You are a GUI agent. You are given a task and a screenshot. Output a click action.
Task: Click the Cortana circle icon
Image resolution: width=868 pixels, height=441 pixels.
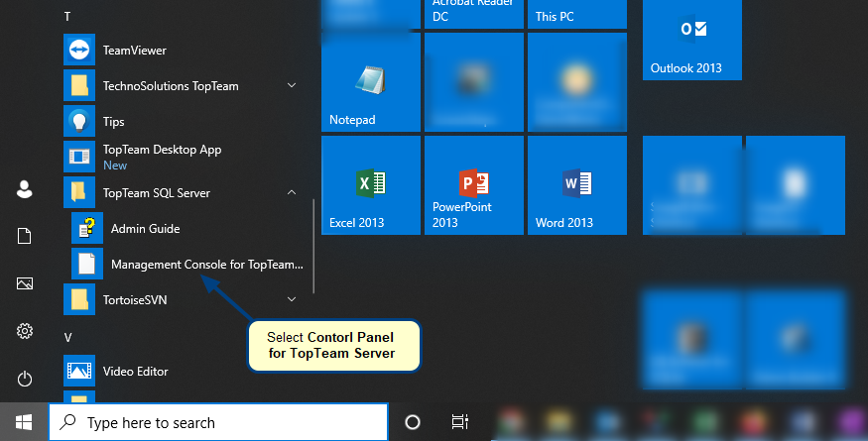[413, 422]
